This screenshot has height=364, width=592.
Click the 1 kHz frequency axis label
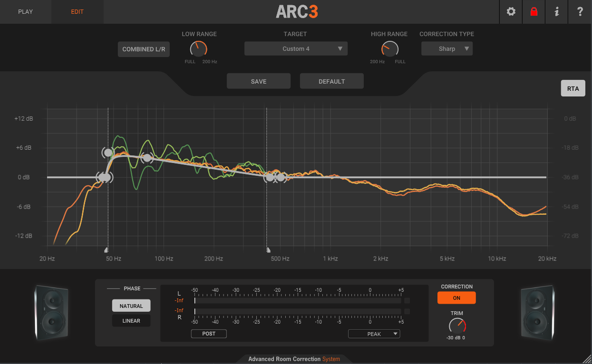click(x=330, y=259)
